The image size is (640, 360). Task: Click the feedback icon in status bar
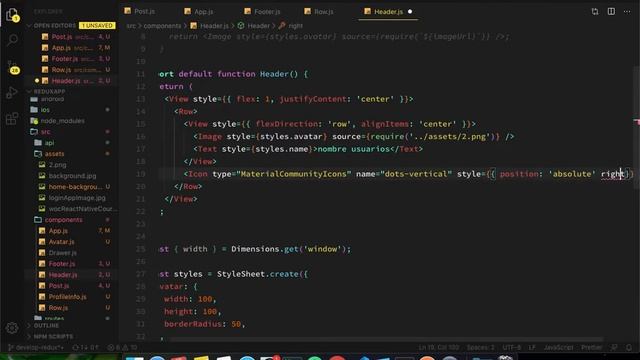point(614,347)
